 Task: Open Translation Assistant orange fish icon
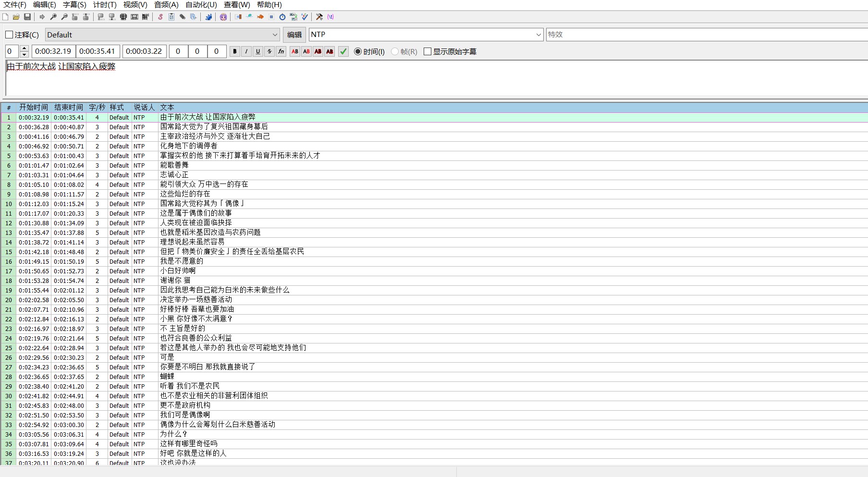click(260, 17)
